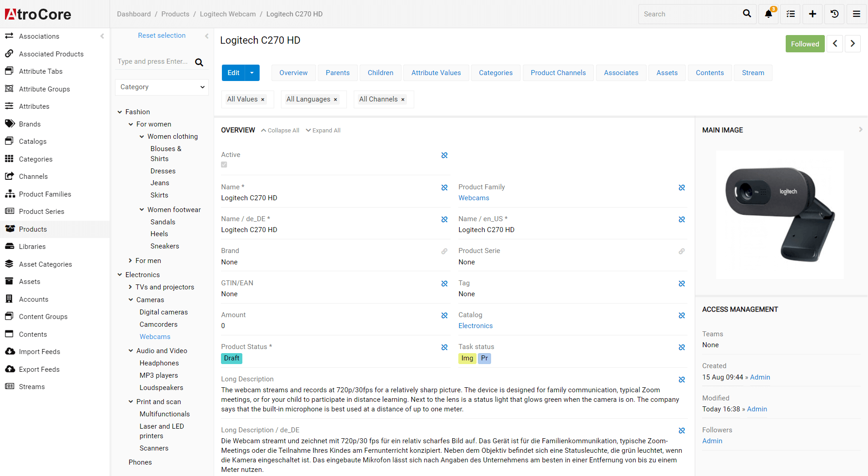Image resolution: width=868 pixels, height=476 pixels.
Task: Open the Webcams product family link
Action: coord(474,198)
